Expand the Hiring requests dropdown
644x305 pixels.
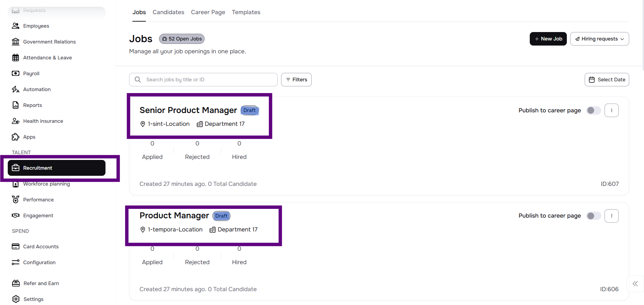click(x=599, y=39)
